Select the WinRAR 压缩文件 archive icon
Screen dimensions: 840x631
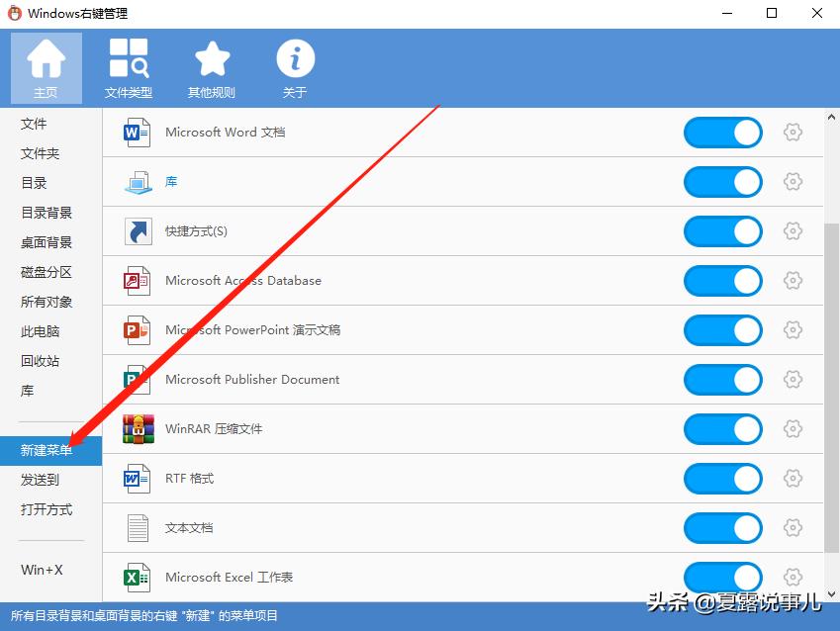[136, 428]
